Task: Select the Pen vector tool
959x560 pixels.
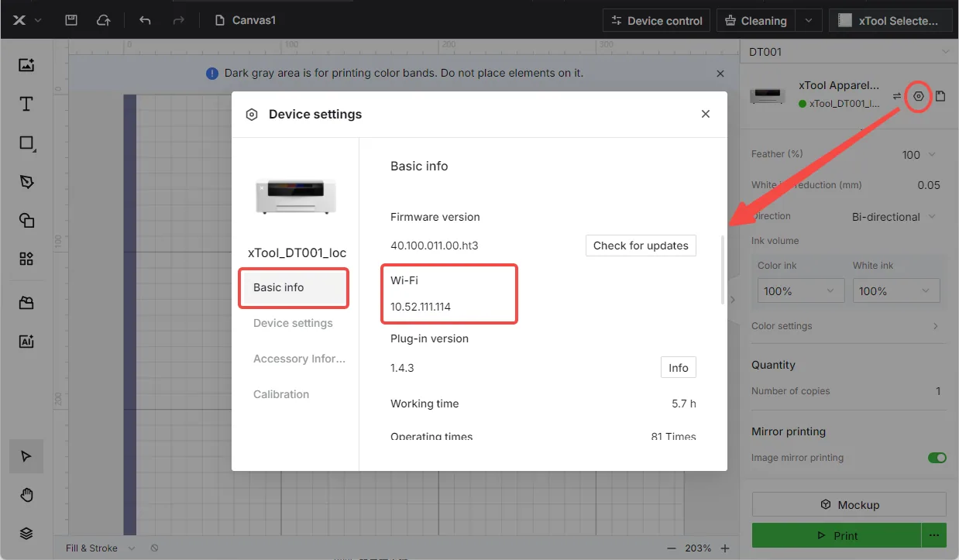Action: click(x=26, y=181)
